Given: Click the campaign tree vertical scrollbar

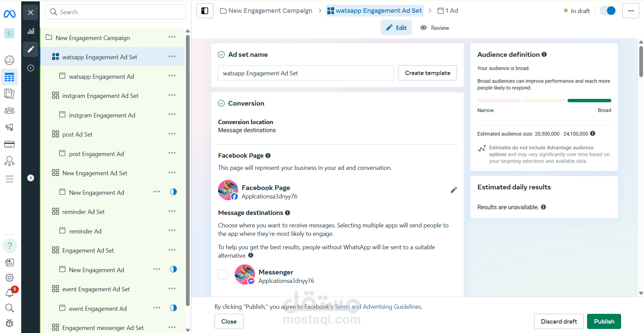Looking at the screenshot, I should pos(188,170).
